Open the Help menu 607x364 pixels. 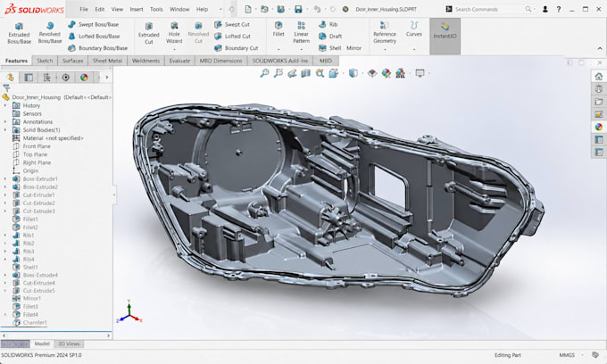pos(202,9)
